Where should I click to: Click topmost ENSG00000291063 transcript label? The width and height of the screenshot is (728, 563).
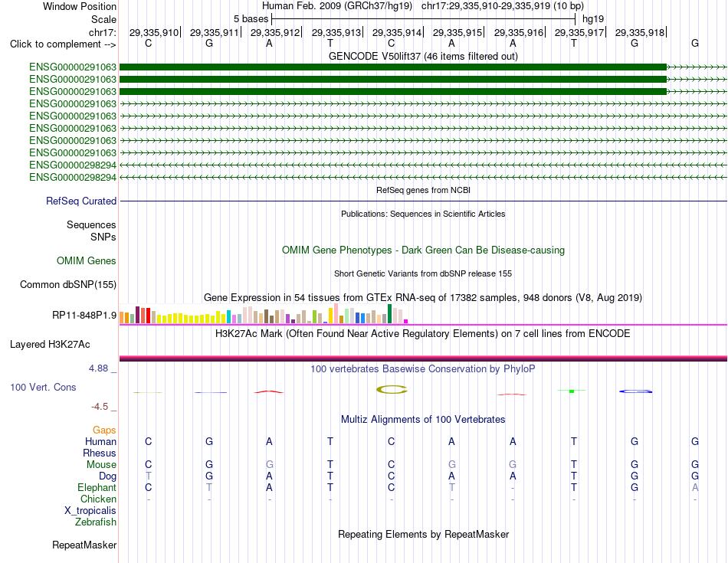tap(73, 67)
